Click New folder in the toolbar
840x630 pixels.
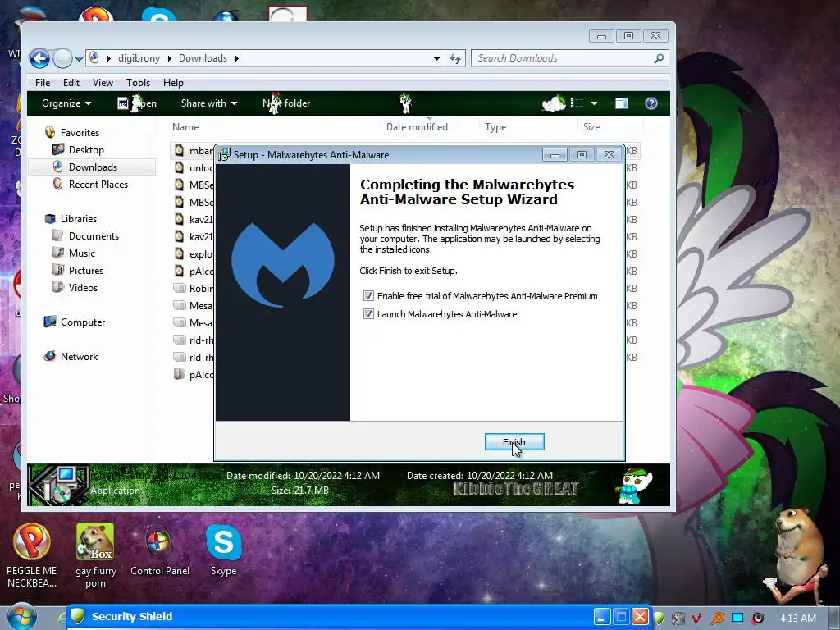(x=286, y=103)
